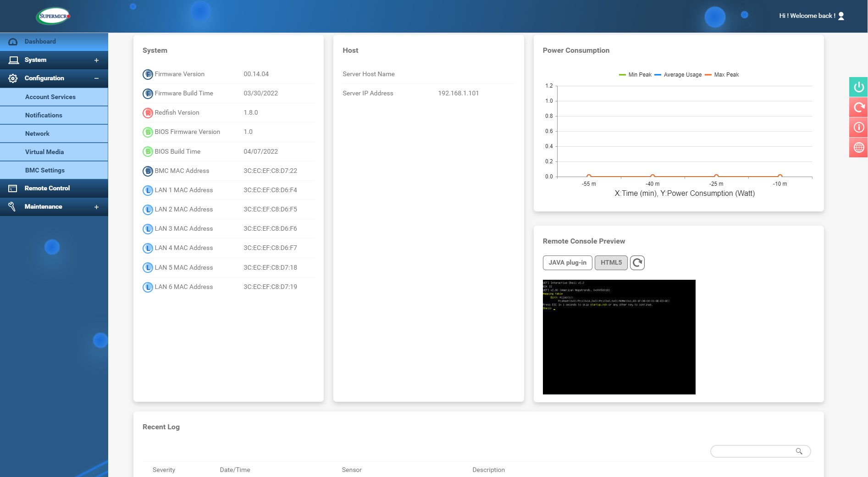Viewport: 868px width, 477px height.
Task: Toggle Max Peak series in legend
Action: pyautogui.click(x=722, y=75)
